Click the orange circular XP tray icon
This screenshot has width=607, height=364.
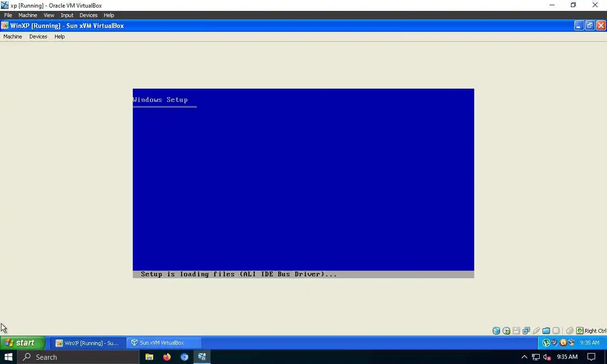[x=563, y=343]
